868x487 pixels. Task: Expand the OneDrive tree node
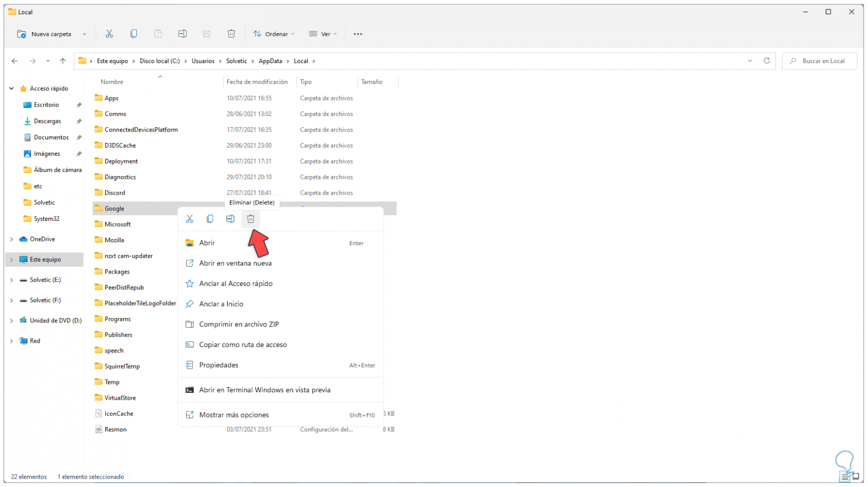[12, 239]
